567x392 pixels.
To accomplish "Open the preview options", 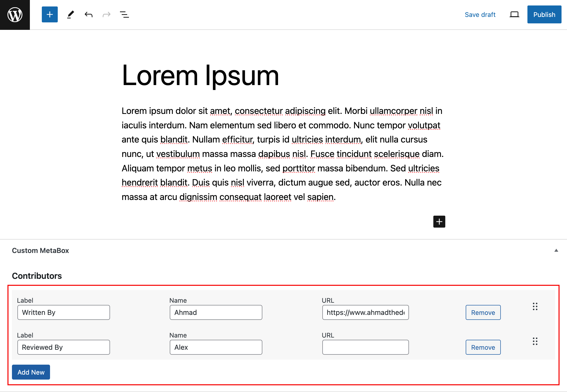I will 514,14.
